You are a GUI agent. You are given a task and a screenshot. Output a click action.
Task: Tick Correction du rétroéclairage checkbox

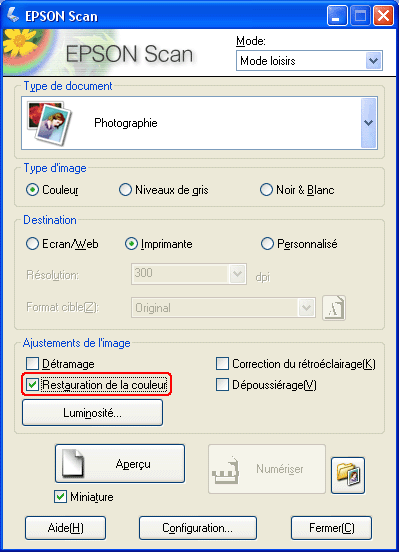click(x=222, y=364)
